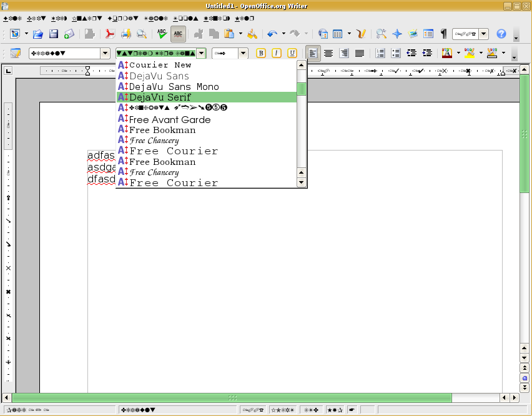Open the Paste dropdown arrow
This screenshot has height=416, width=532.
click(x=240, y=34)
